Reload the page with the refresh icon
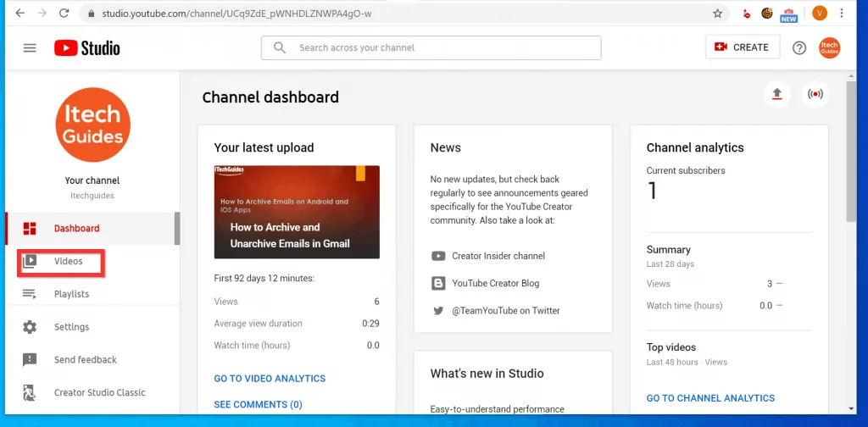The height and width of the screenshot is (427, 868). pyautogui.click(x=64, y=14)
